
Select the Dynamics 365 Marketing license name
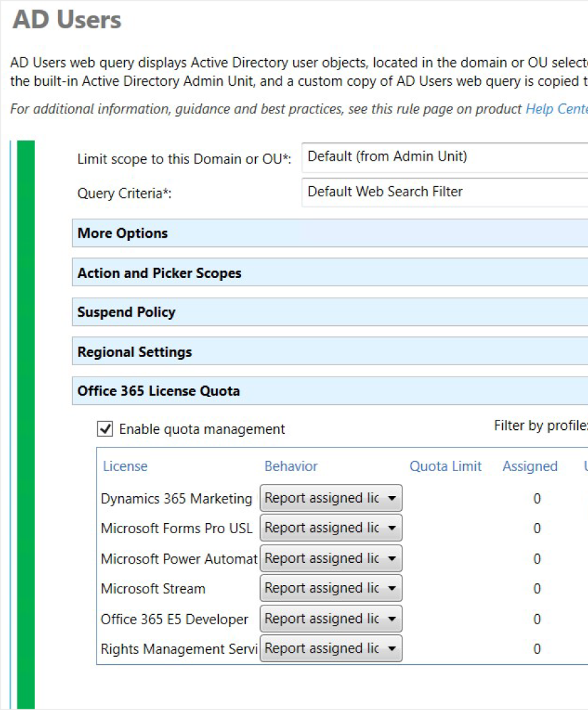(176, 499)
